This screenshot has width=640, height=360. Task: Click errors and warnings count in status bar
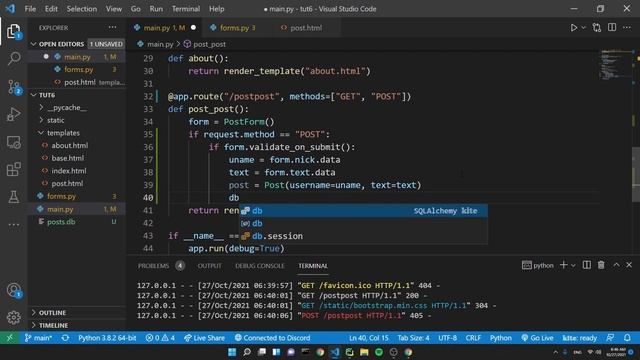click(x=160, y=338)
